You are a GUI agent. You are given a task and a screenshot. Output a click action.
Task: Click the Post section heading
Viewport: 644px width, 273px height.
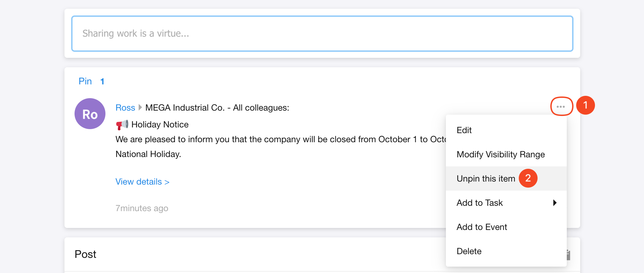[85, 254]
